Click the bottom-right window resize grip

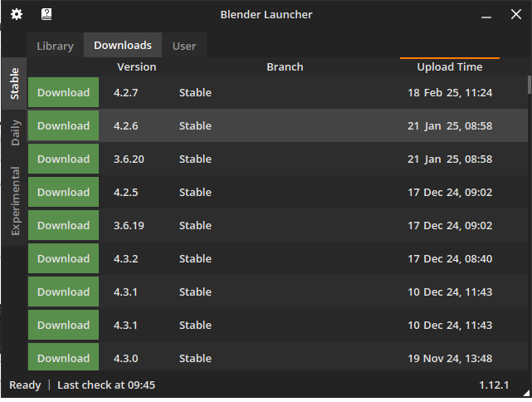click(x=526, y=393)
